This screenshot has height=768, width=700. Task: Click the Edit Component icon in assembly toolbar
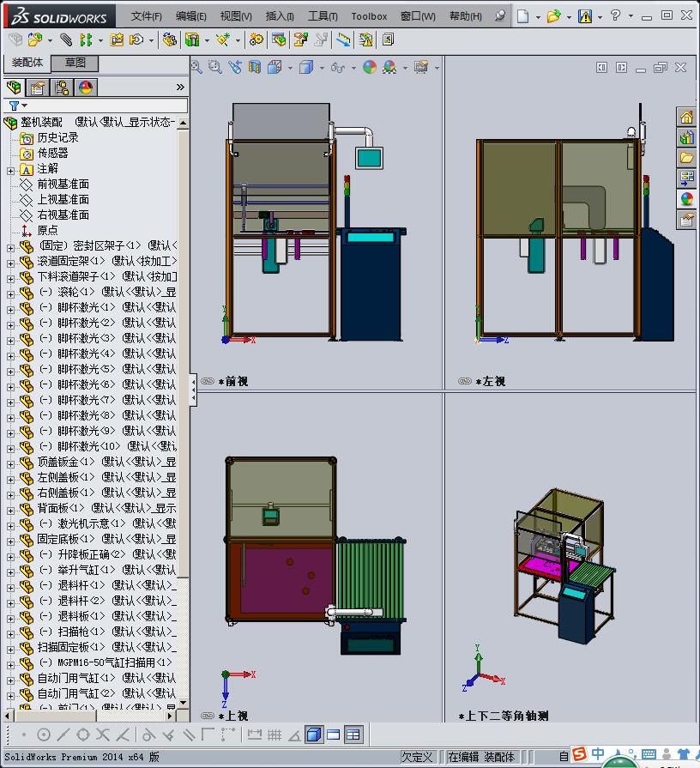click(x=15, y=39)
